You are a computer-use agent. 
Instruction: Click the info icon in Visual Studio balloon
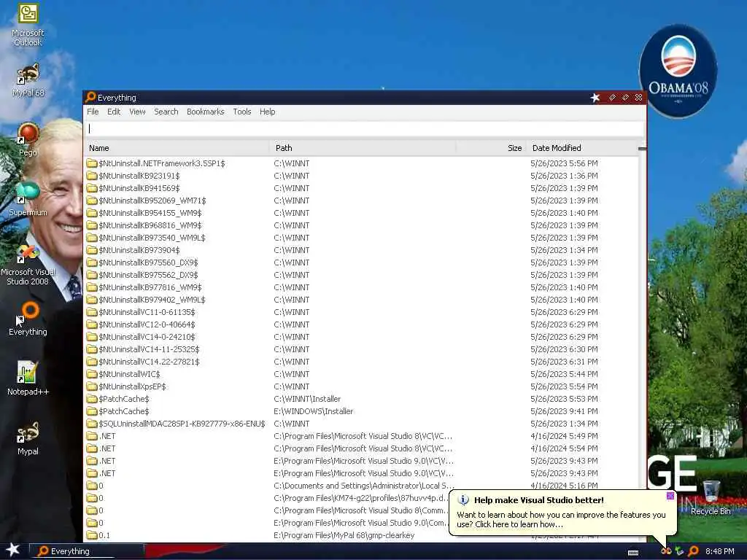pyautogui.click(x=463, y=500)
